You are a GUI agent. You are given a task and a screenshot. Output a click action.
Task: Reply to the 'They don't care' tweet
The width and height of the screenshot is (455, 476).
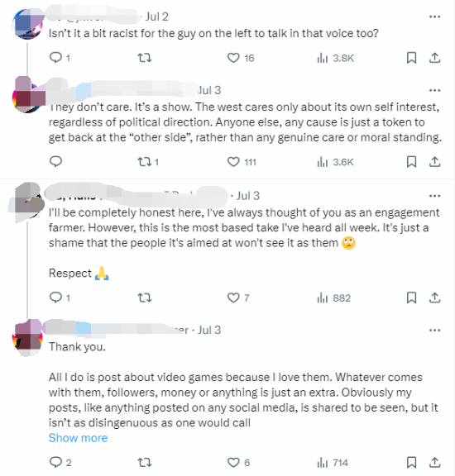click(x=56, y=161)
